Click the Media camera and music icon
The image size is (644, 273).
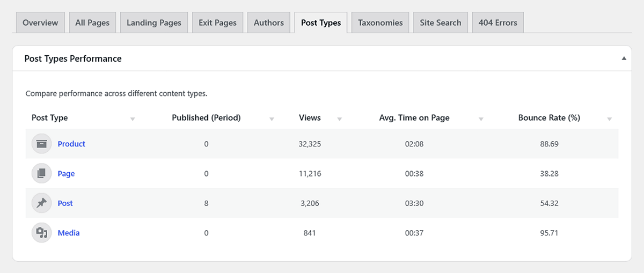(41, 233)
